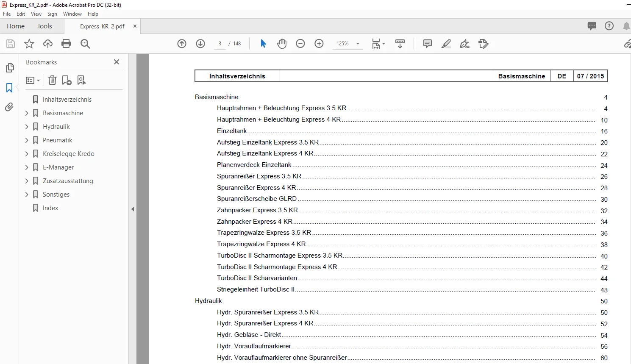
Task: Open the Spuranreißerscheibe GLRD entry
Action: point(257,199)
